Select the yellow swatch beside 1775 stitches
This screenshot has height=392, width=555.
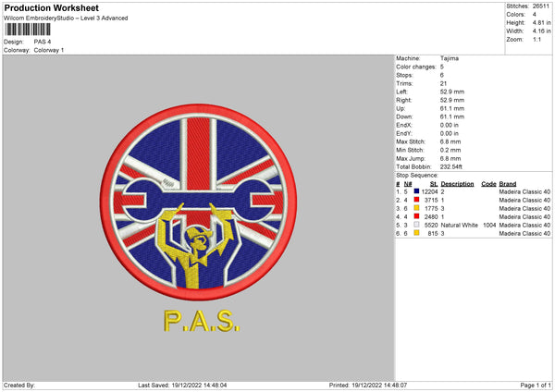pos(416,208)
